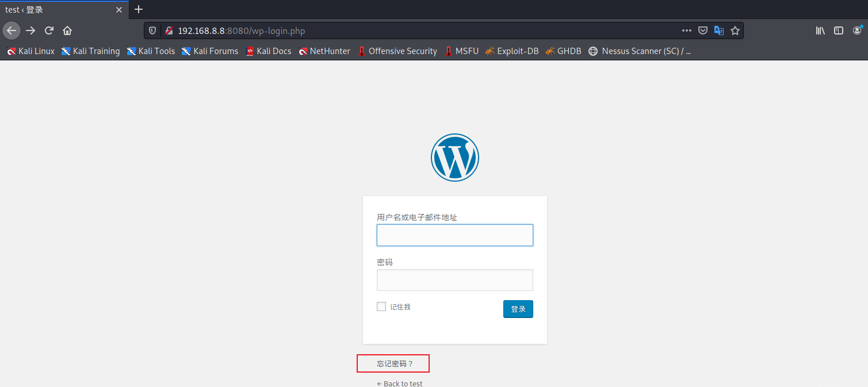Click the 忘记密码？ link
Viewport: 868px width, 387px height.
tap(395, 364)
